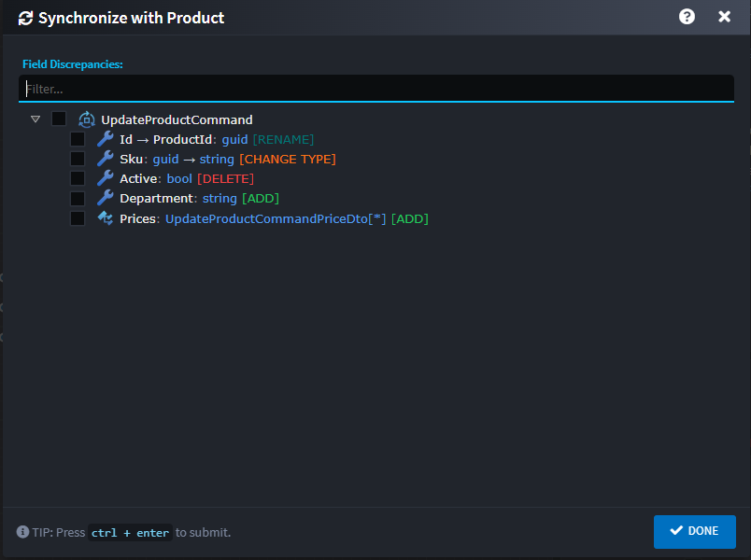Tick the Department add checkbox
Screen dimensions: 751x560
(78, 198)
